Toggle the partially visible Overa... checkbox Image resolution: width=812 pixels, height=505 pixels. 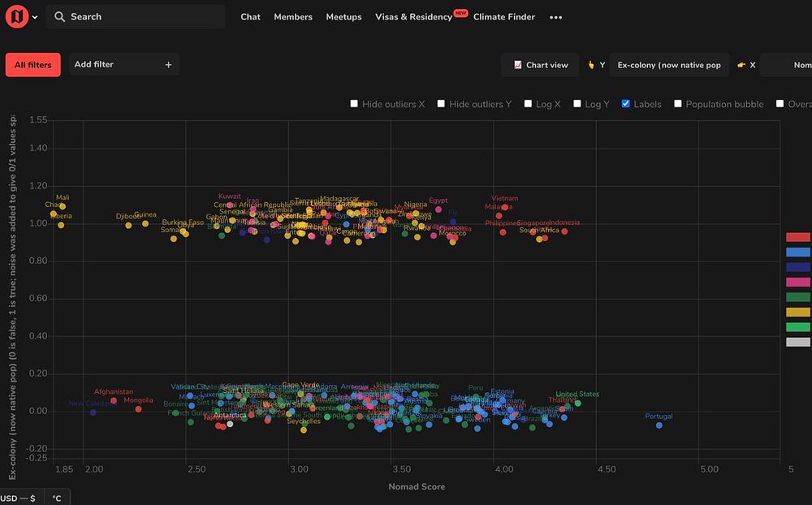click(x=780, y=104)
